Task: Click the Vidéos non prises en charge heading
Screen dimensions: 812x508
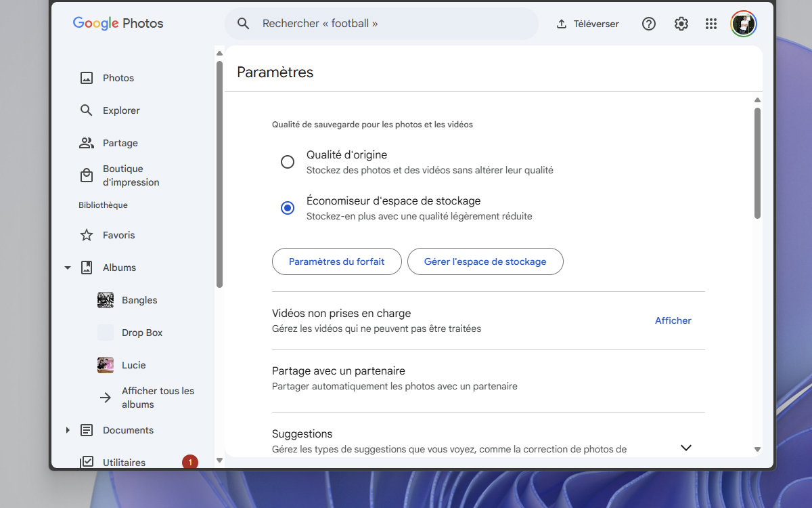Action: [342, 314]
